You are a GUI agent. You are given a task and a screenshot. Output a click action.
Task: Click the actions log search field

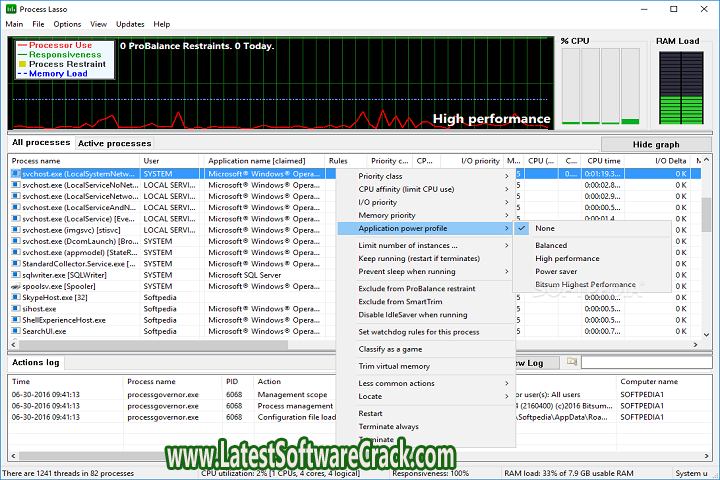645,362
